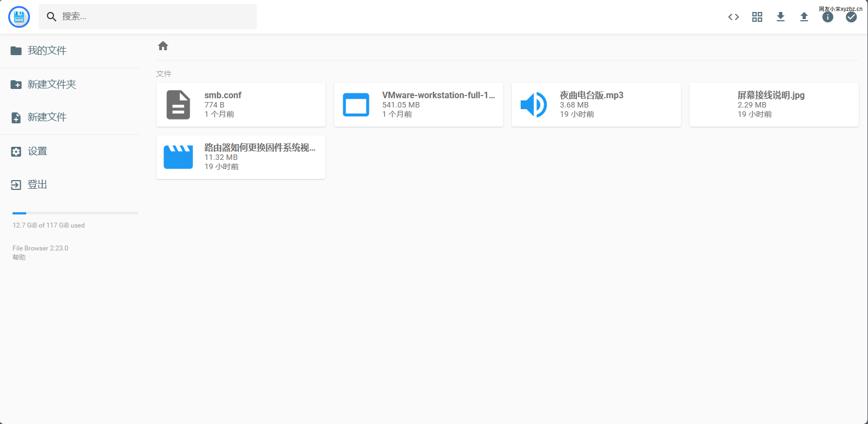868x424 pixels.
Task: Click the search magnifier icon
Action: point(52,17)
